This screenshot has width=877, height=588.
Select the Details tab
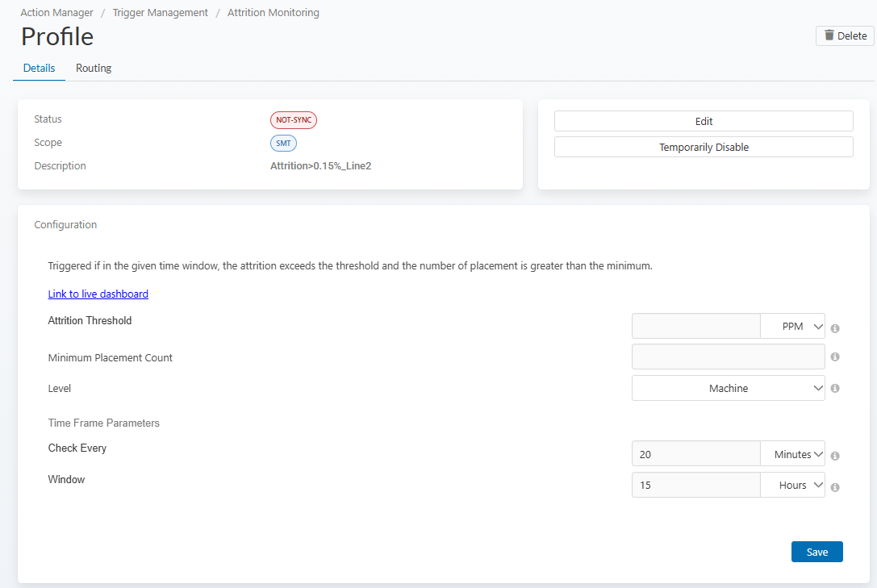39,69
